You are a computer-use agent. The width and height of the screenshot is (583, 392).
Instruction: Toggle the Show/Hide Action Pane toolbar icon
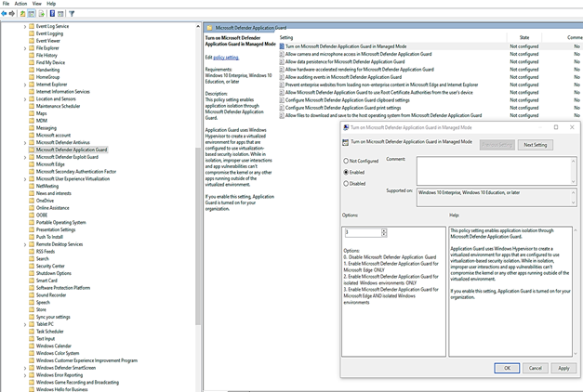click(60, 14)
